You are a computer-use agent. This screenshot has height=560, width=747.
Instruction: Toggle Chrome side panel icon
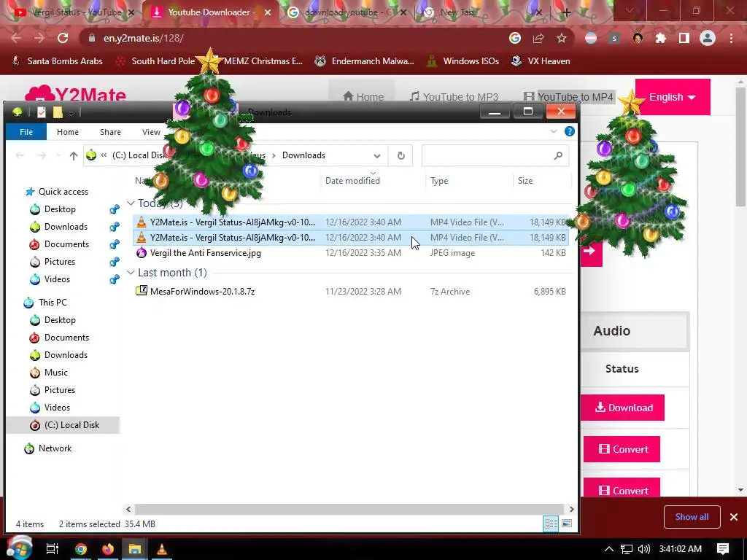(684, 38)
